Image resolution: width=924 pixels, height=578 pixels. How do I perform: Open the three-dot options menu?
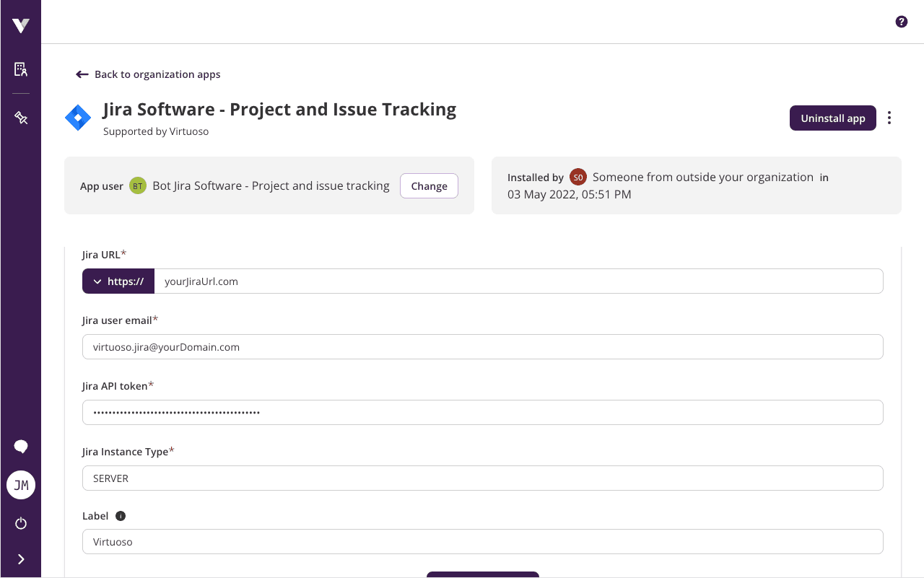pos(889,118)
